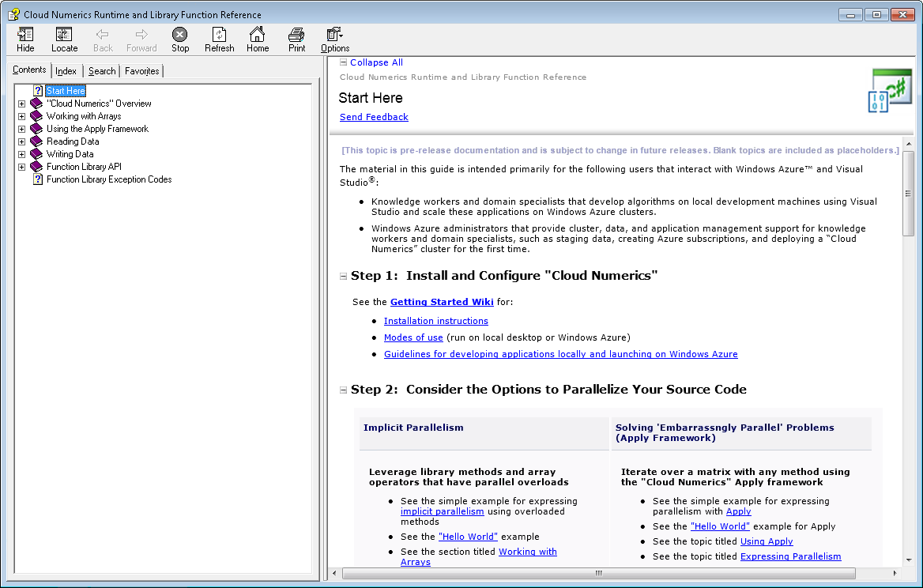Hide the navigation pane with Hide button
This screenshot has width=923, height=588.
point(25,40)
